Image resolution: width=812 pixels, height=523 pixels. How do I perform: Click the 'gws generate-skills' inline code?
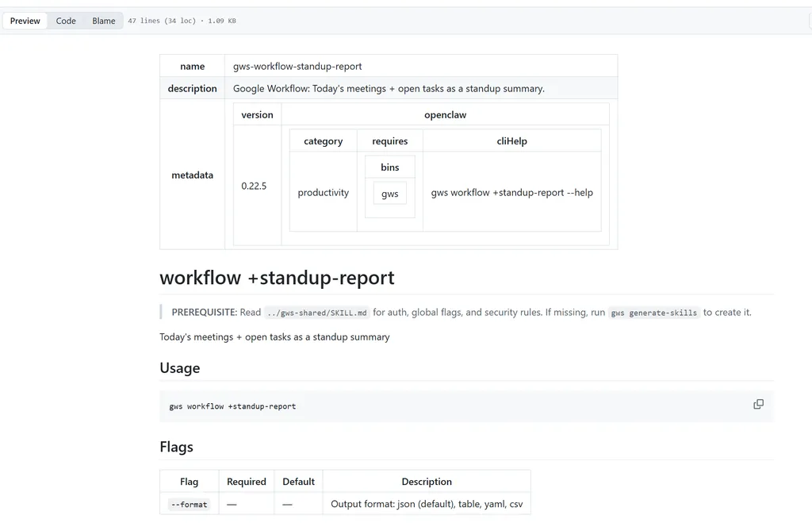pos(653,313)
